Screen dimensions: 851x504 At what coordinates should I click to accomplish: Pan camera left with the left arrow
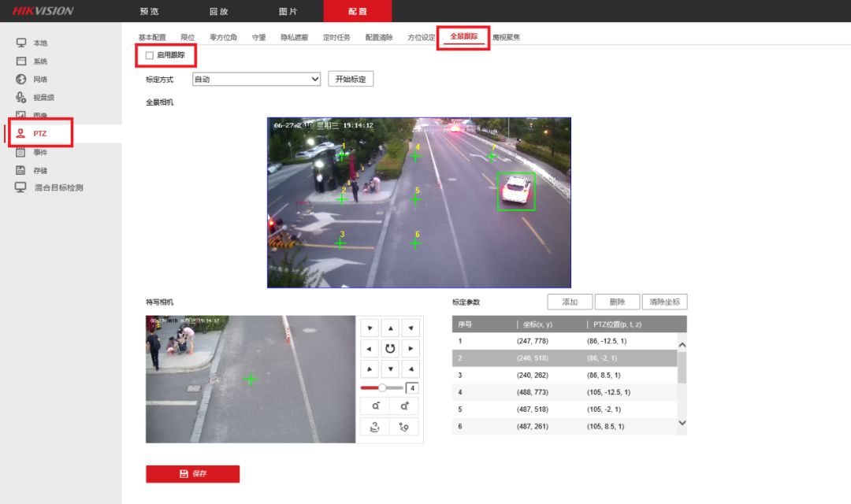click(370, 348)
